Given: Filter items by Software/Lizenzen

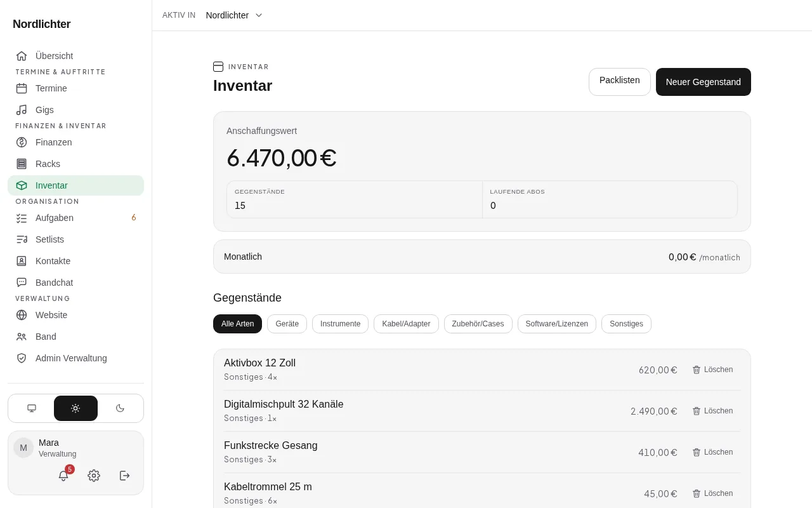Looking at the screenshot, I should point(557,324).
